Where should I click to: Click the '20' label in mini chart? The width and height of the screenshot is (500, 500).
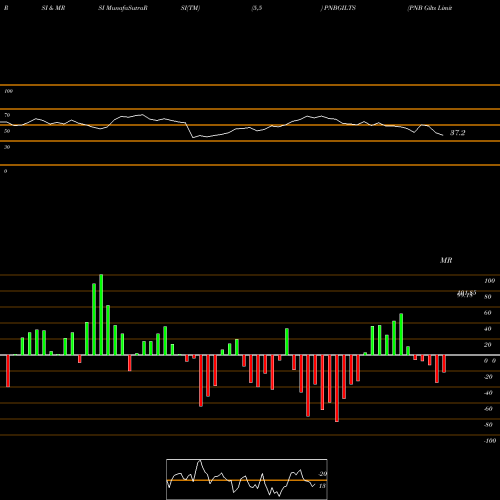coord(322,474)
